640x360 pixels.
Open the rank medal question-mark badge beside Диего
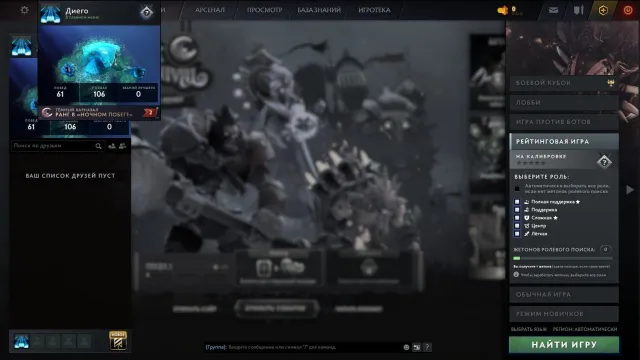pos(147,12)
